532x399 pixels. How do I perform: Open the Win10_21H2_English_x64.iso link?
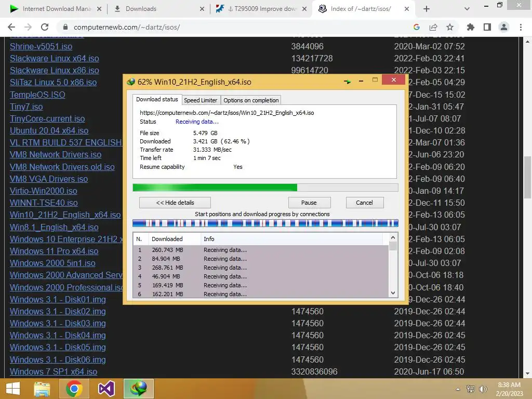pos(65,215)
